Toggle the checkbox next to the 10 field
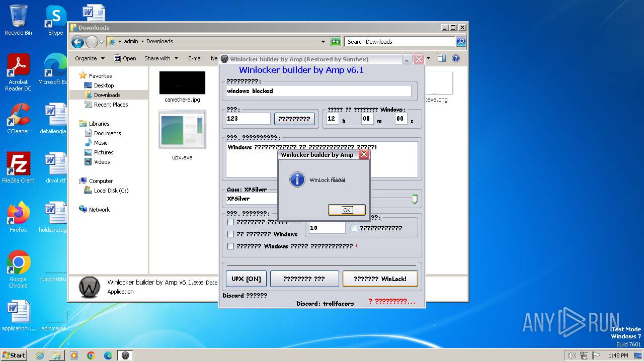This screenshot has width=644, height=362. click(x=354, y=228)
